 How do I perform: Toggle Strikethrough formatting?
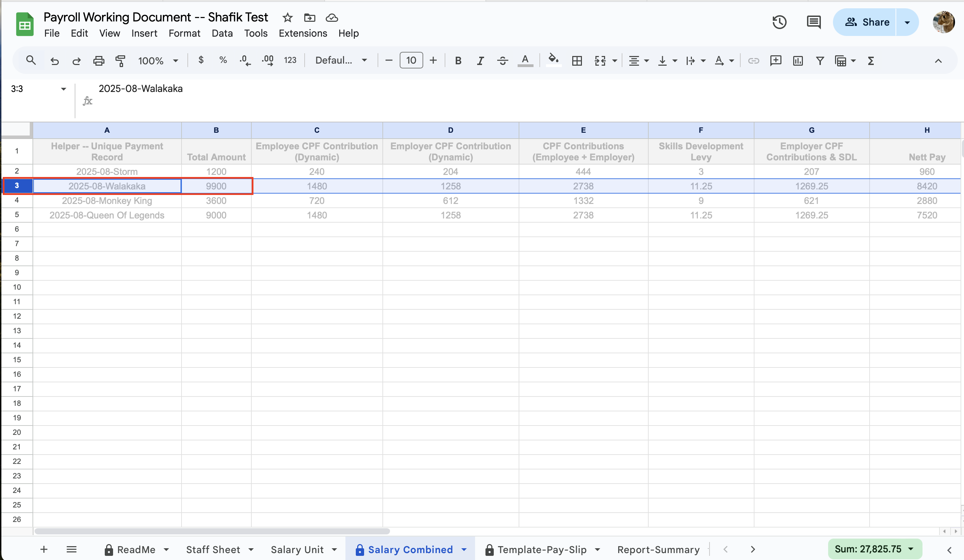(502, 60)
